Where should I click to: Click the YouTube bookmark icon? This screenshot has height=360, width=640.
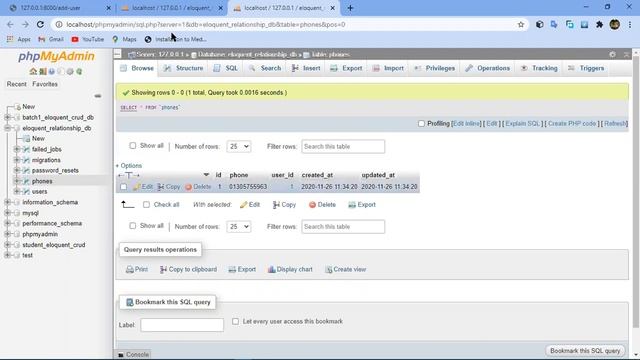tap(75, 39)
